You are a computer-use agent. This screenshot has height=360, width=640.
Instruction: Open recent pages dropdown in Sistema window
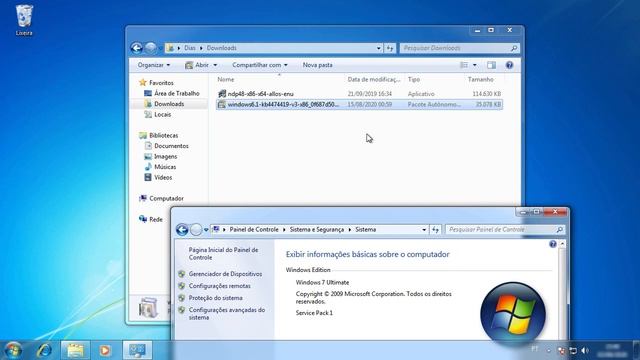206,230
